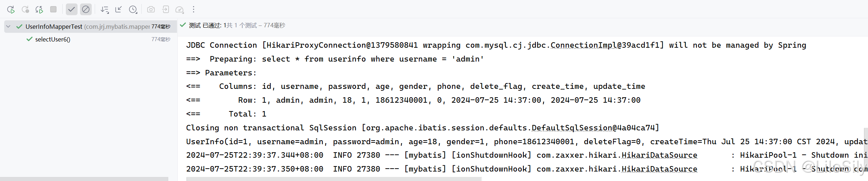
Task: Click the Rerun Failed Tests icon
Action: pyautogui.click(x=25, y=9)
